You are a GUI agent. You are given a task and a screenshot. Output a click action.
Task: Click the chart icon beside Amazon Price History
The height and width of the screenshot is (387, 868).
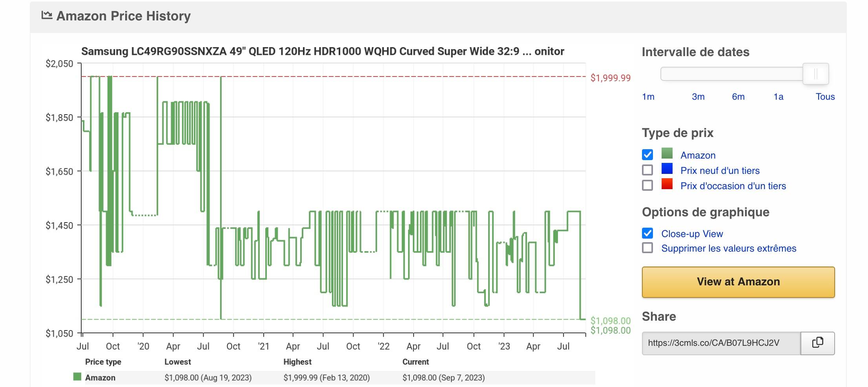47,15
